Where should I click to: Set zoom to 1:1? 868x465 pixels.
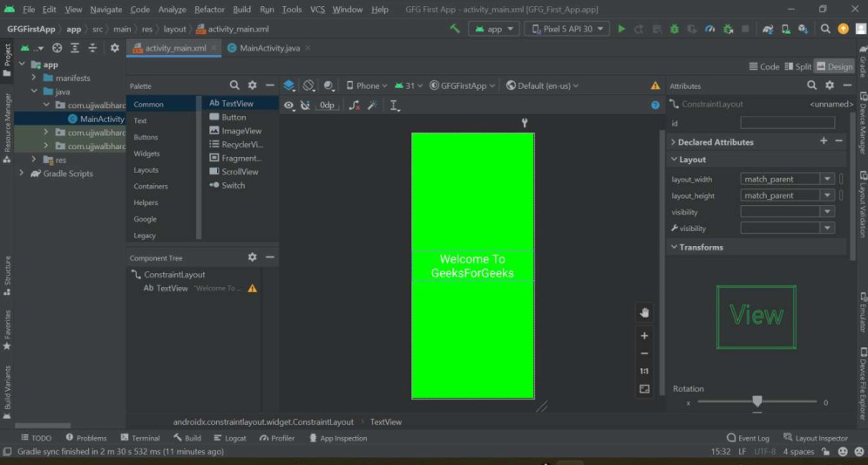(x=644, y=371)
